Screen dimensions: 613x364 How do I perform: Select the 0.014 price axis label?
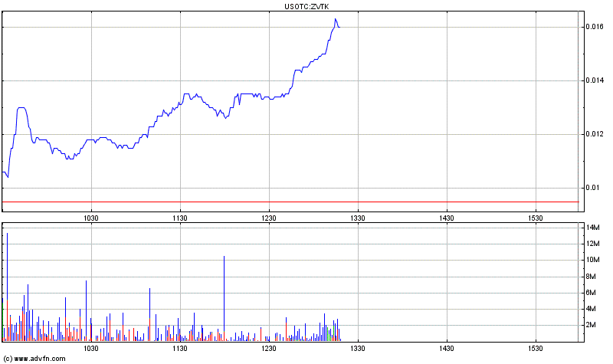594,80
